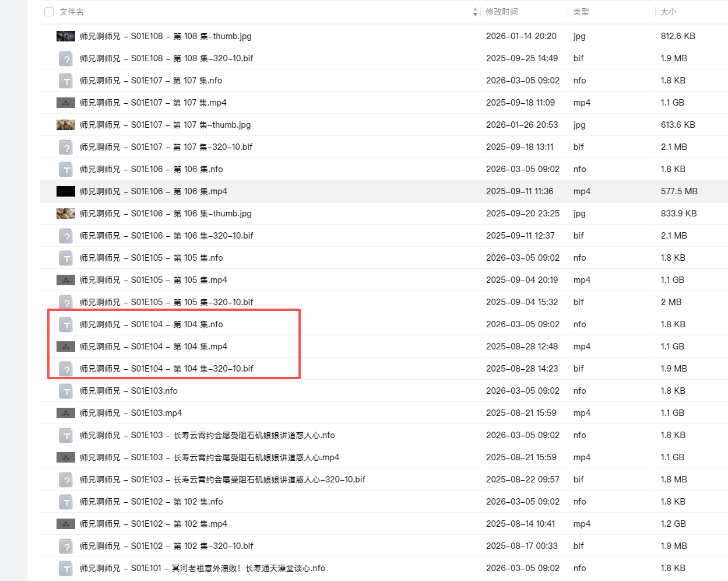Select file name S01E108 – 第 108 集-320-10.bif

[167, 58]
